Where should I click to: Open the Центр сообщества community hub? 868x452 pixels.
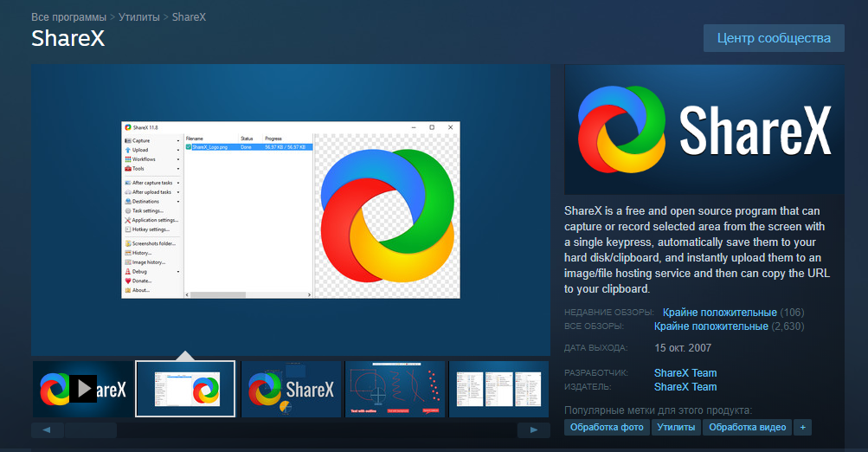point(774,38)
